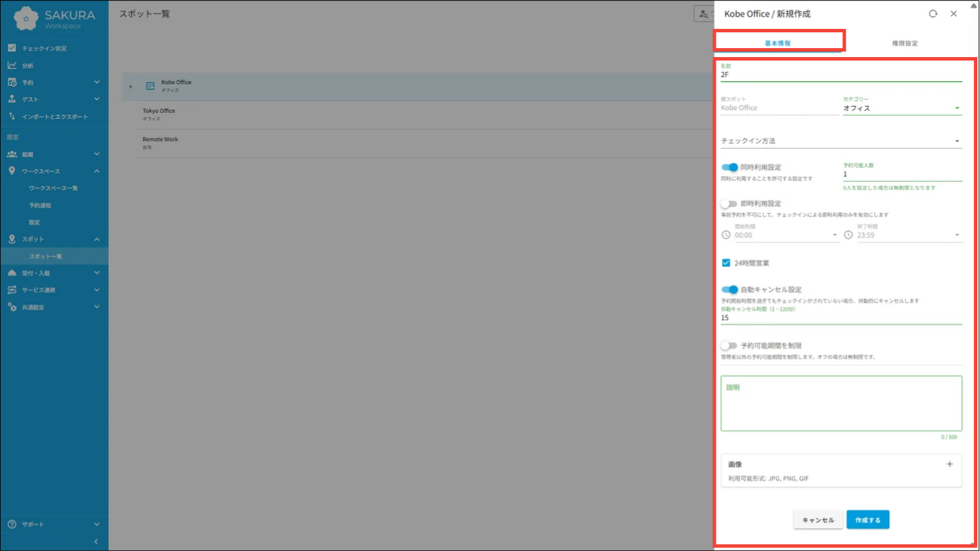Click the 共通設定 gears icon

point(12,307)
